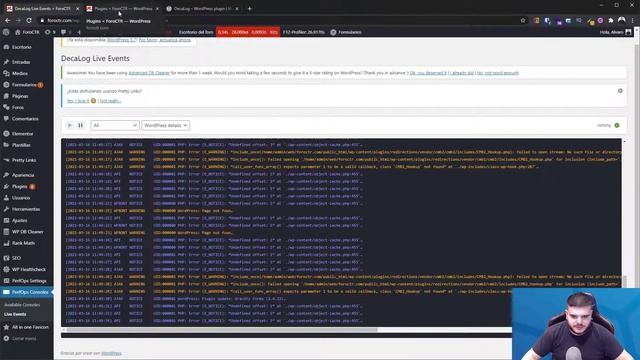Click the page's vertical scrollbar
Image resolution: width=640 pixels, height=360 pixels.
tap(637, 163)
